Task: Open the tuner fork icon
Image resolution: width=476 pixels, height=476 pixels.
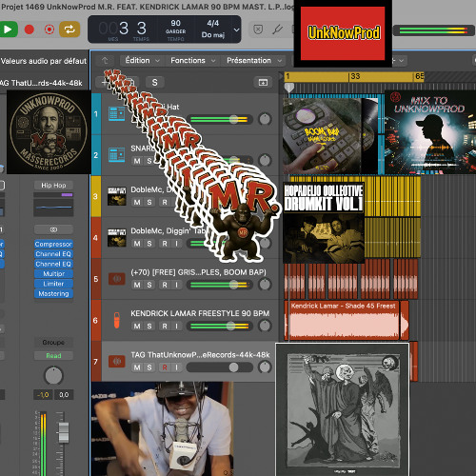Action: pyautogui.click(x=277, y=30)
